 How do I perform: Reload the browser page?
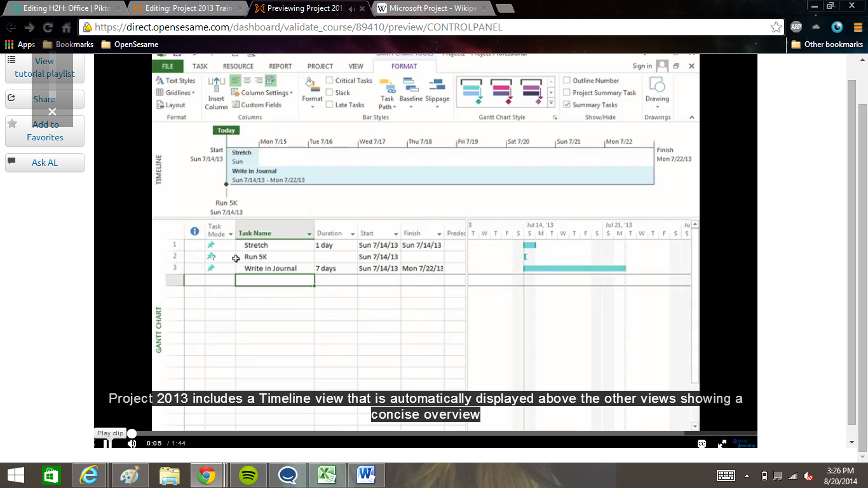48,27
